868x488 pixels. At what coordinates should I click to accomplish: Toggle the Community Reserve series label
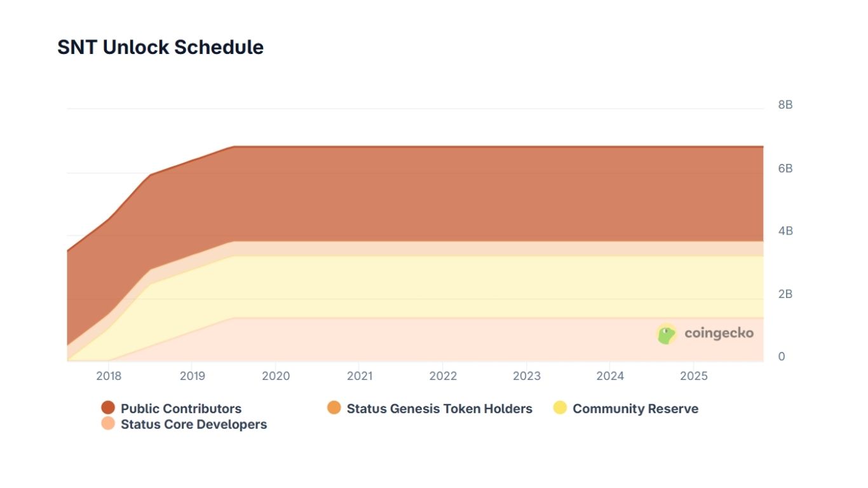[x=635, y=409]
